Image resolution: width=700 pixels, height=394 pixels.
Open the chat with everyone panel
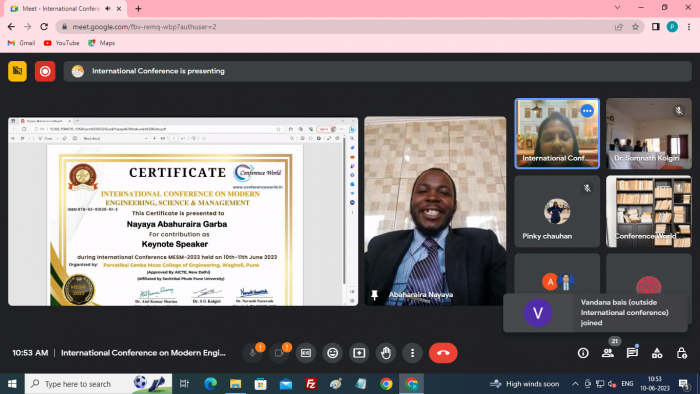tap(632, 353)
